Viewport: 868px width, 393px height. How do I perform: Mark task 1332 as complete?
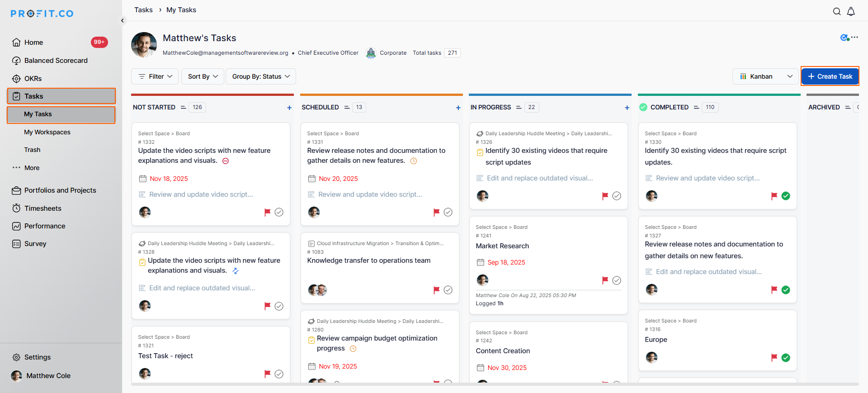[x=279, y=212]
